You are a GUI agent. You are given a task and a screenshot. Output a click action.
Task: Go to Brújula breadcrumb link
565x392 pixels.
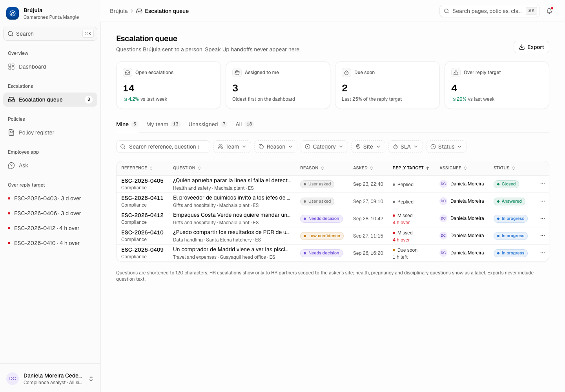(119, 11)
